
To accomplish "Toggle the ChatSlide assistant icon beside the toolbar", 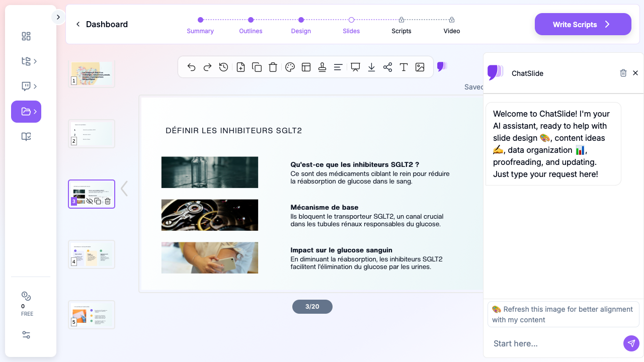I will click(442, 66).
